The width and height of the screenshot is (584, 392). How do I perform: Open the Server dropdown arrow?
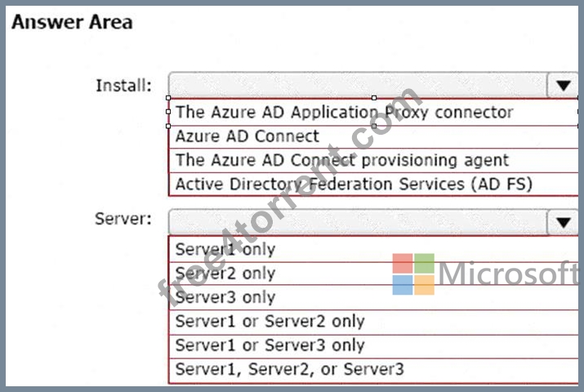563,222
